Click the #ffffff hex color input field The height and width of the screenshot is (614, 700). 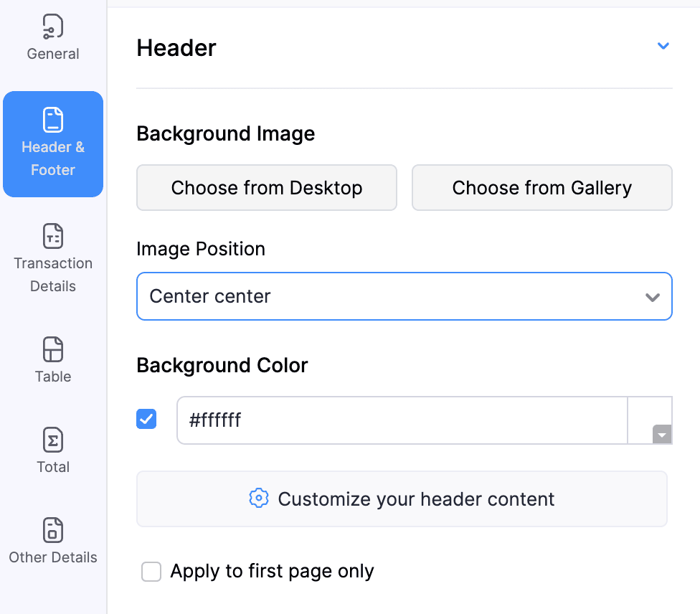(402, 420)
